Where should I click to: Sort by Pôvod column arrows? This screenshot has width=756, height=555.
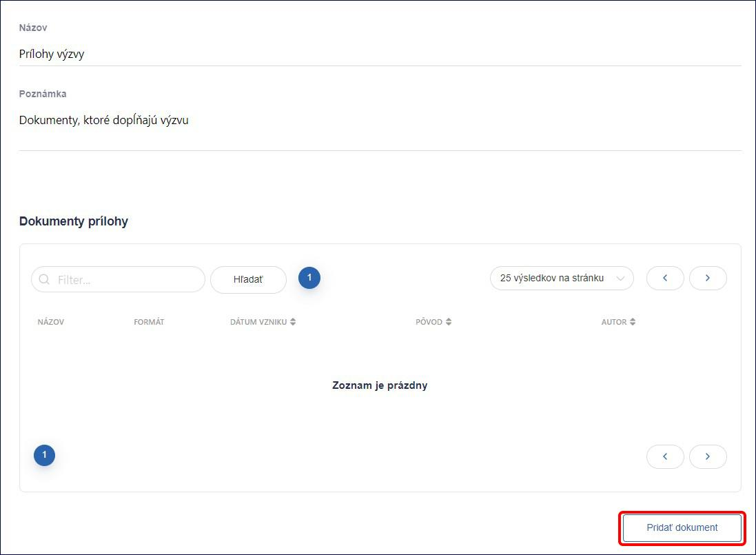click(449, 321)
